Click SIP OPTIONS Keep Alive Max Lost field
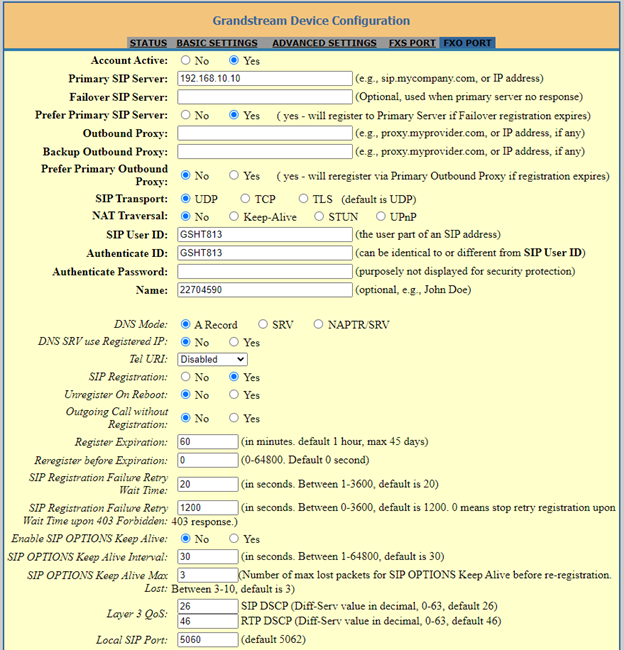The height and width of the screenshot is (650, 624). click(208, 575)
